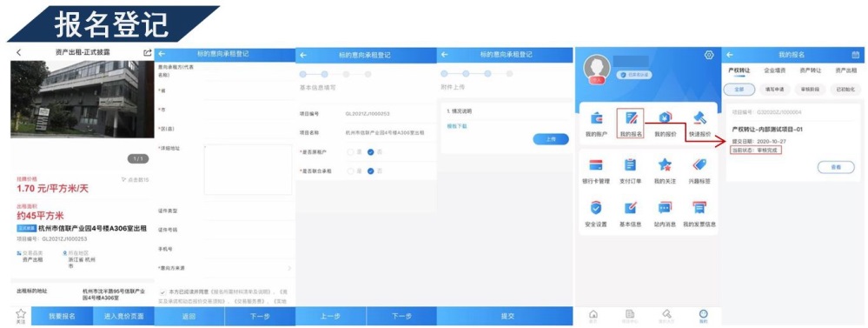This screenshot has height=328, width=868.
Task: Tap 下一步 beside 上一步 button
Action: (402, 317)
